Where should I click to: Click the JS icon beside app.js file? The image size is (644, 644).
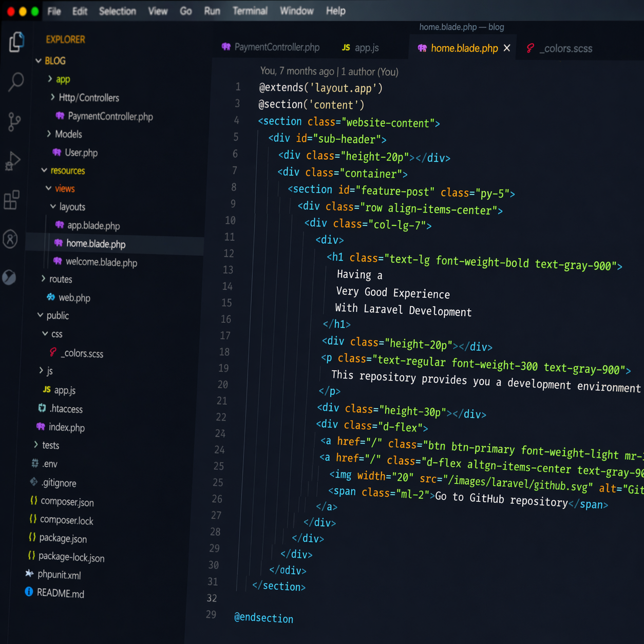(x=47, y=390)
